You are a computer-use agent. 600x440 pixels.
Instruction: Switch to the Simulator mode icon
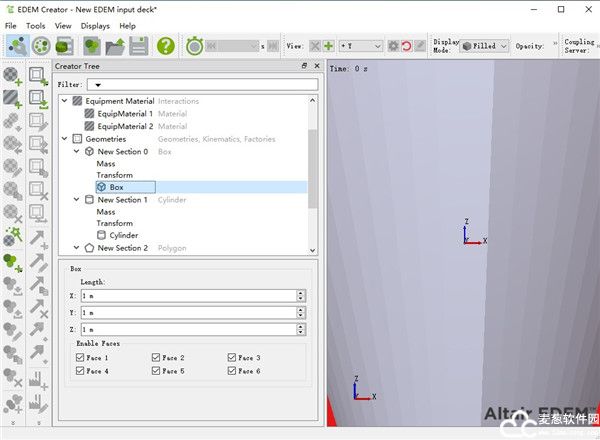click(x=41, y=45)
